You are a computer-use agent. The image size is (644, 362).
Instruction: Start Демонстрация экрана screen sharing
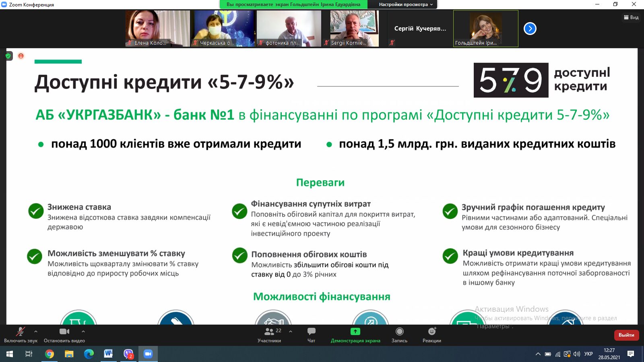pos(355,335)
